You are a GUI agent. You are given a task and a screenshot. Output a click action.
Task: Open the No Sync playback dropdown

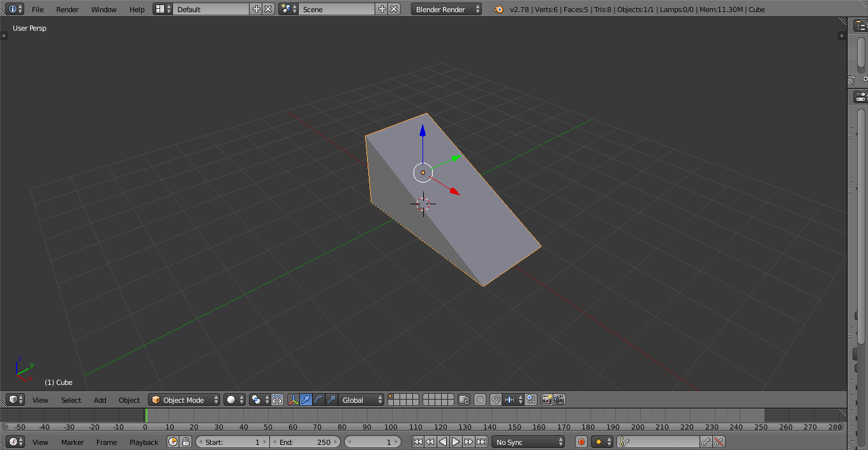coord(529,442)
